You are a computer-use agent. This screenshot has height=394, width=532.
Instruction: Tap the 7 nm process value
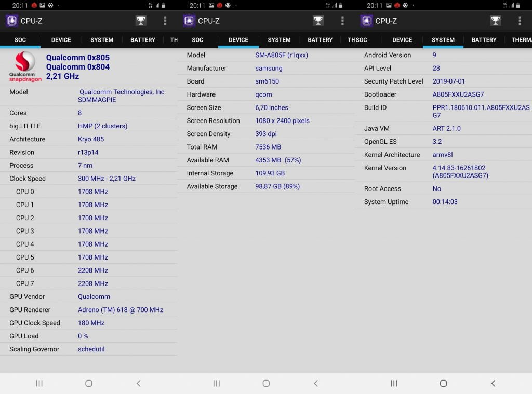coord(85,166)
